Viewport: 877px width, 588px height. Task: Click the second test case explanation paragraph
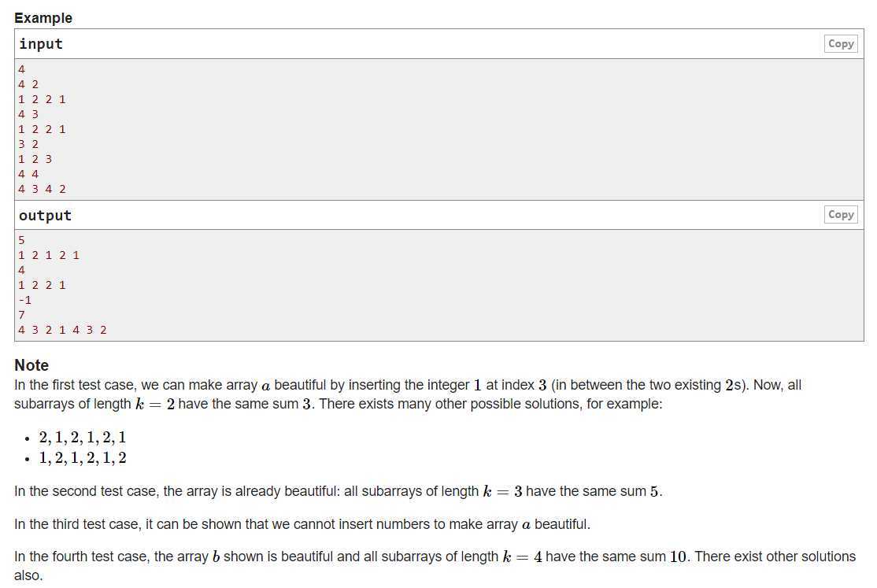338,491
